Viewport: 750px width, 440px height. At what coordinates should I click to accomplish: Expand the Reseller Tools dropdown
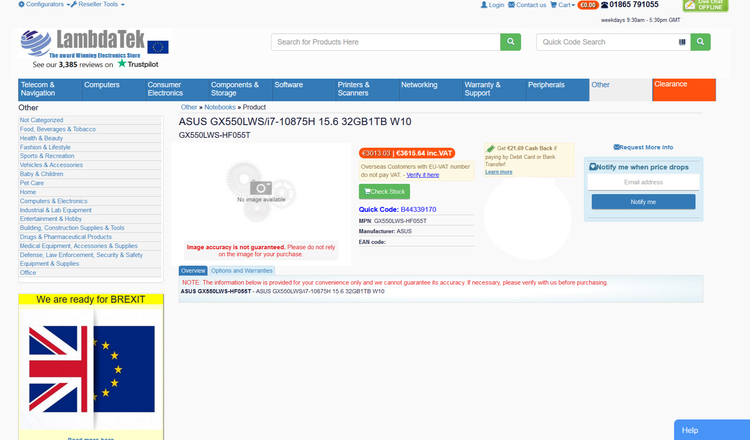point(98,4)
